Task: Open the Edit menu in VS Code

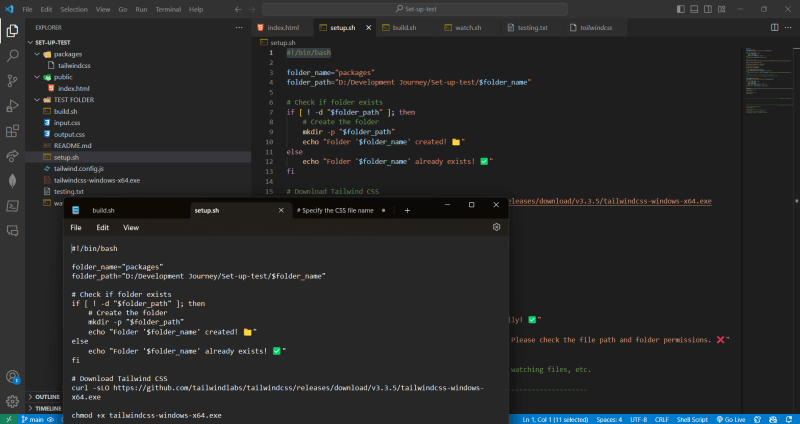Action: 46,9
